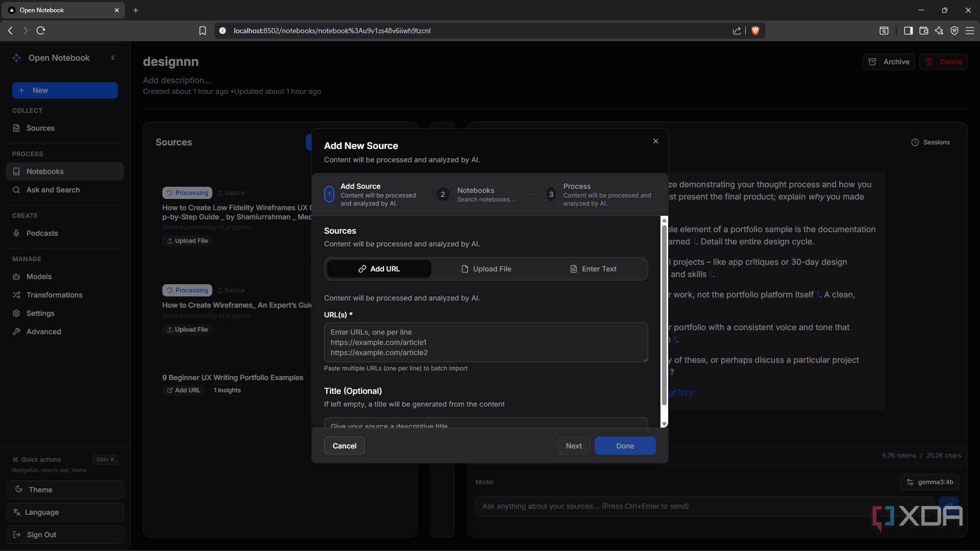980x551 pixels.
Task: Archive the designnn notebook
Action: point(889,62)
